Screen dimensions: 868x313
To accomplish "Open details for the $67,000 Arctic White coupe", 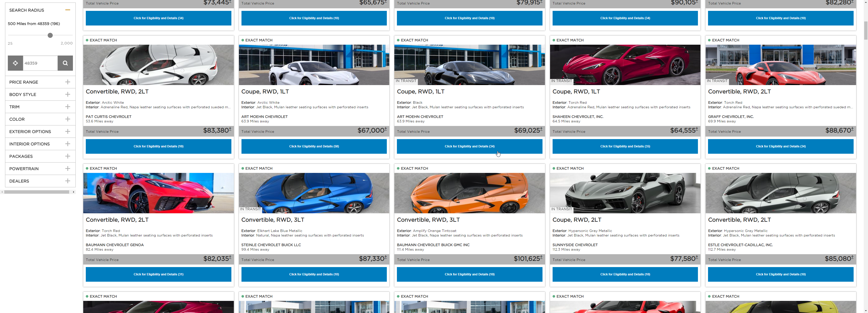I will tap(314, 146).
